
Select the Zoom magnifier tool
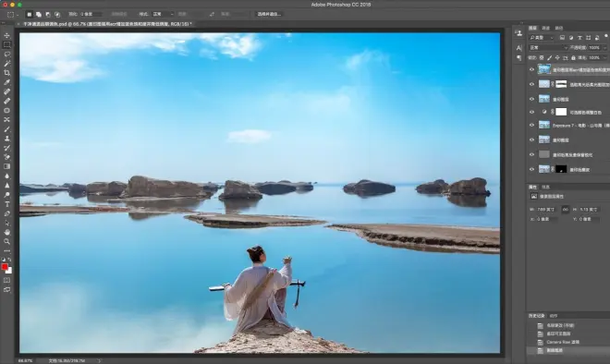[6, 241]
